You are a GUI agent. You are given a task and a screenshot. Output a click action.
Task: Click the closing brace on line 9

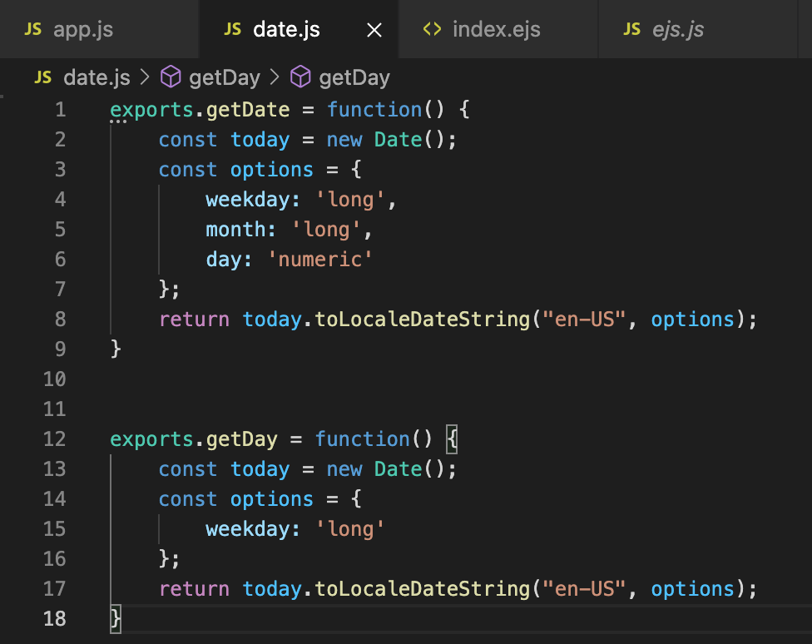tap(116, 349)
